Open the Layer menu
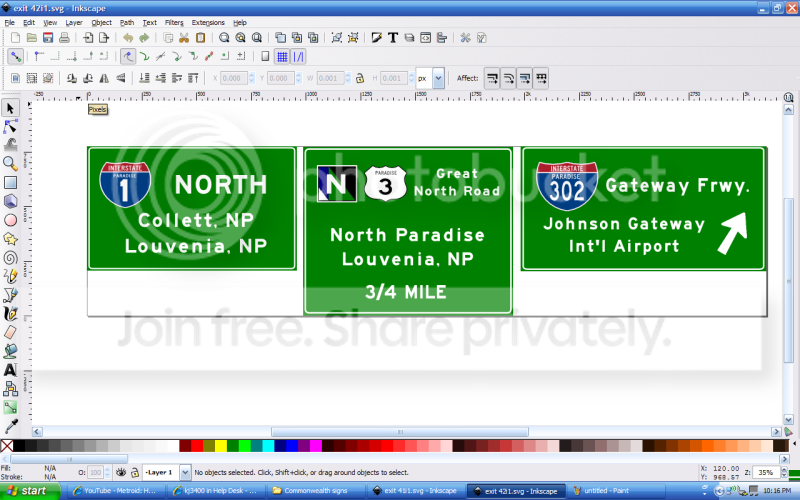 [x=74, y=22]
